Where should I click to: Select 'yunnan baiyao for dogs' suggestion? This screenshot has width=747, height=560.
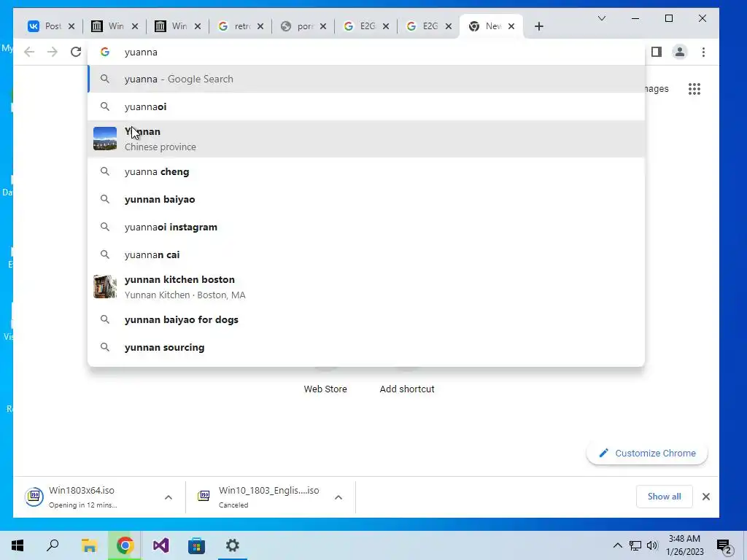pyautogui.click(x=366, y=319)
